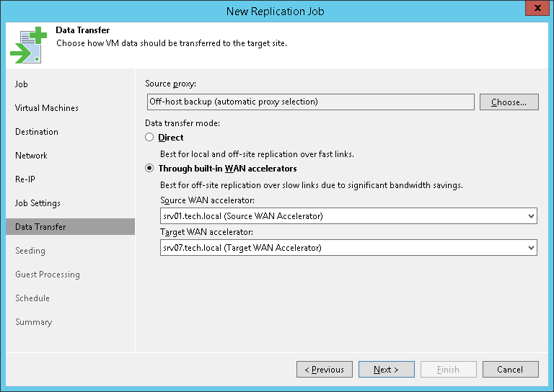Viewport: 554px width, 392px height.
Task: Open the Seeding step
Action: pos(30,251)
